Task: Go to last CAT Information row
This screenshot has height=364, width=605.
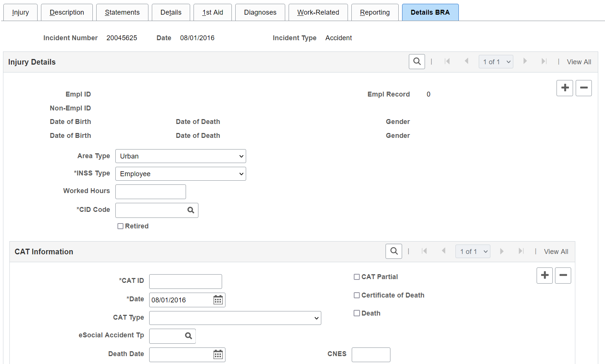Action: point(521,251)
